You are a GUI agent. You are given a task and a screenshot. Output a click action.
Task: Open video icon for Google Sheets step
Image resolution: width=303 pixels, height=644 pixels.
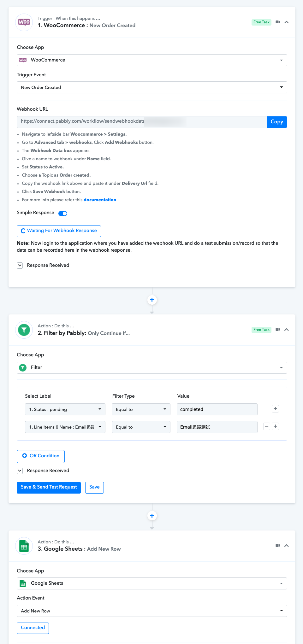click(x=278, y=546)
